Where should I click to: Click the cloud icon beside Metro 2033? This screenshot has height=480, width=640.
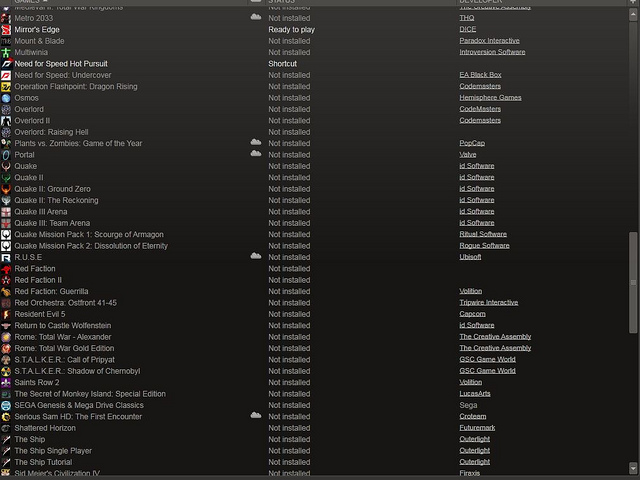(256, 17)
